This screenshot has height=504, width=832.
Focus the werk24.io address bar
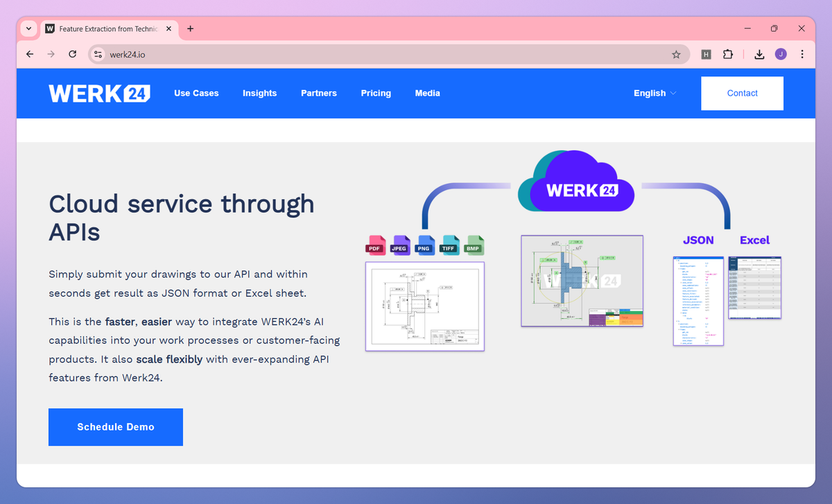point(388,54)
